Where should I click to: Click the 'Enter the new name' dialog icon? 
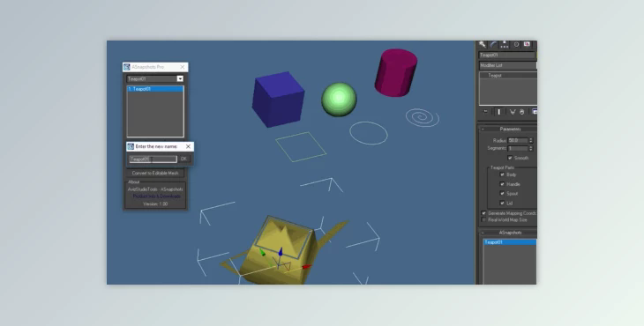[x=131, y=146]
